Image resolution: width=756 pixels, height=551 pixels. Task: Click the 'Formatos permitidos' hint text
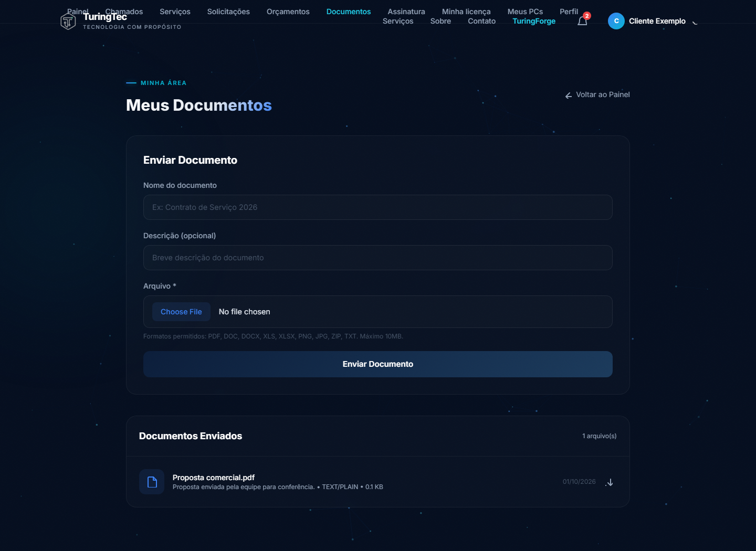pos(273,336)
